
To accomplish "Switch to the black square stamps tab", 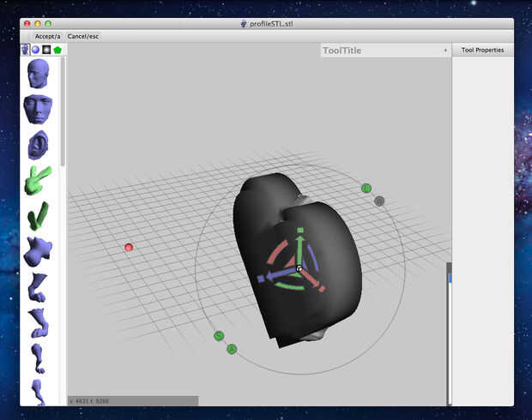I will pos(46,50).
